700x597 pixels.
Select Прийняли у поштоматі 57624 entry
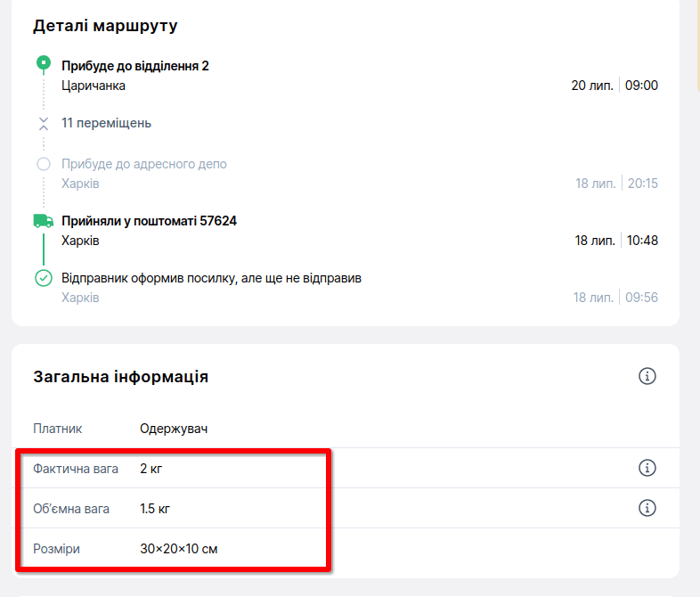coord(149,221)
